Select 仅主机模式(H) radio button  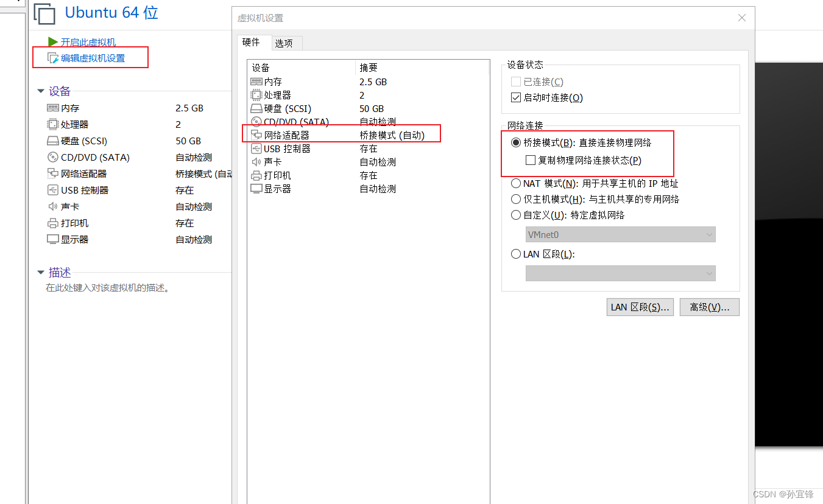point(516,199)
